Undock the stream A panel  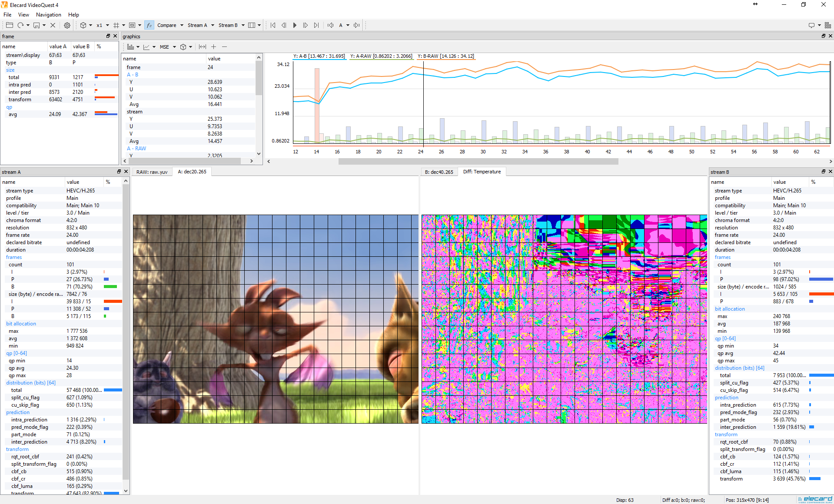119,172
